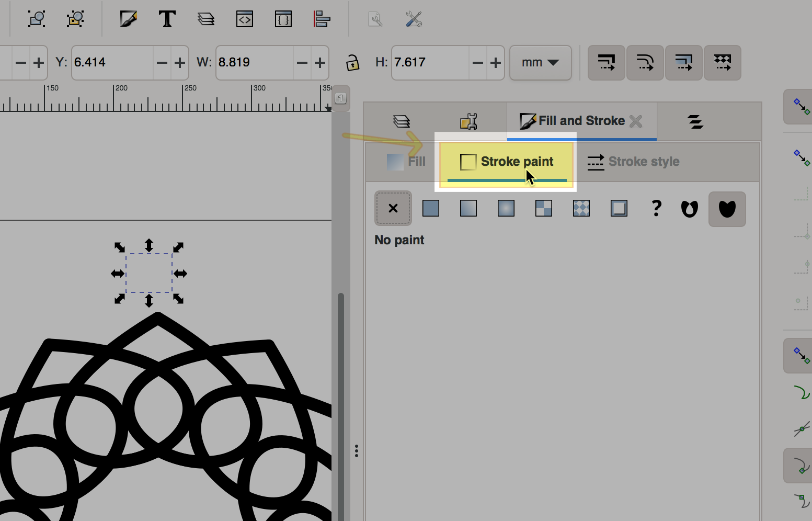Open the Preferences tools icon
This screenshot has height=521, width=812.
pyautogui.click(x=414, y=19)
